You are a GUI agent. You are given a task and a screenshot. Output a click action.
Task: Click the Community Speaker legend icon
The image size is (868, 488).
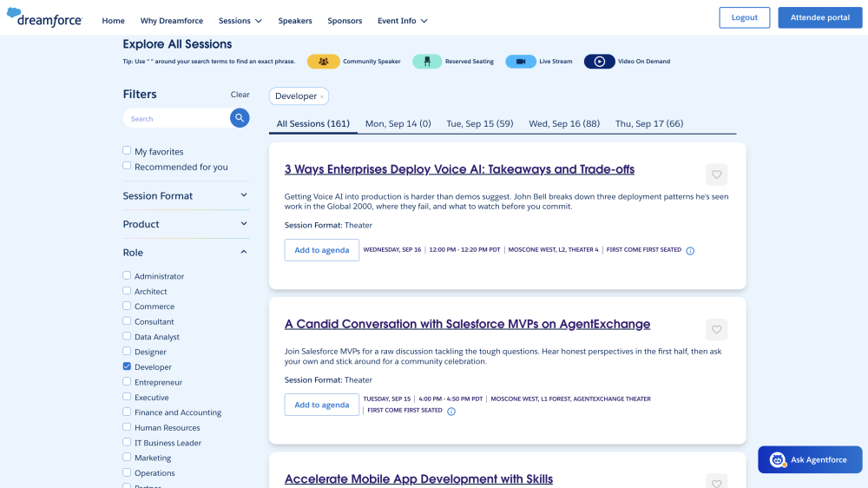click(323, 62)
